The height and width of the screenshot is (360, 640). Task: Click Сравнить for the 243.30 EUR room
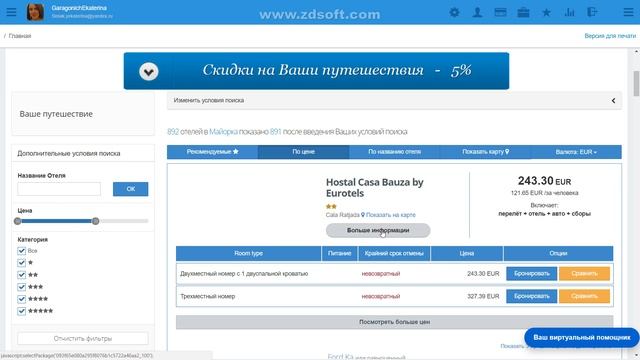[x=584, y=273]
